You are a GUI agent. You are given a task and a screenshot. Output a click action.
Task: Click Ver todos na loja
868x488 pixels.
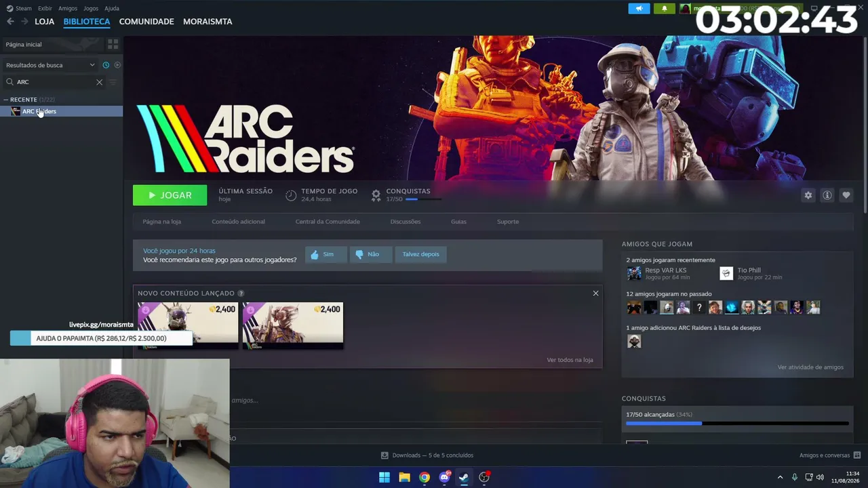point(570,360)
